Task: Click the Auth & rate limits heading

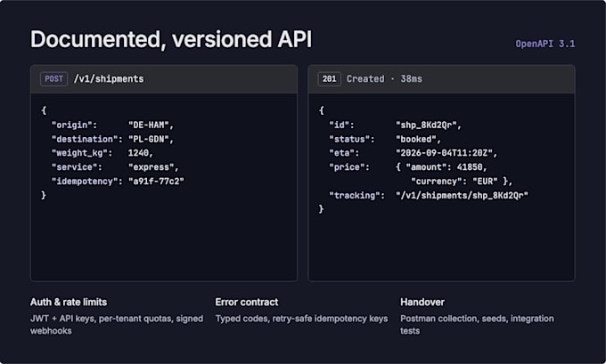Action: pyautogui.click(x=69, y=303)
